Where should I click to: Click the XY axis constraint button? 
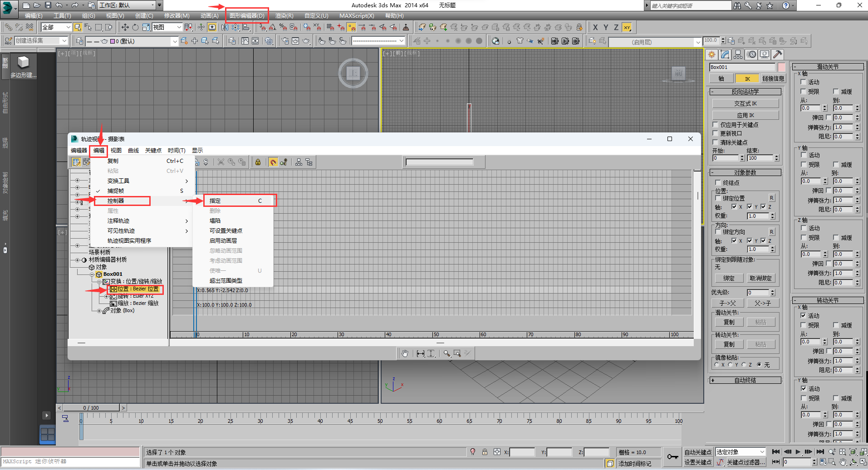(x=627, y=27)
